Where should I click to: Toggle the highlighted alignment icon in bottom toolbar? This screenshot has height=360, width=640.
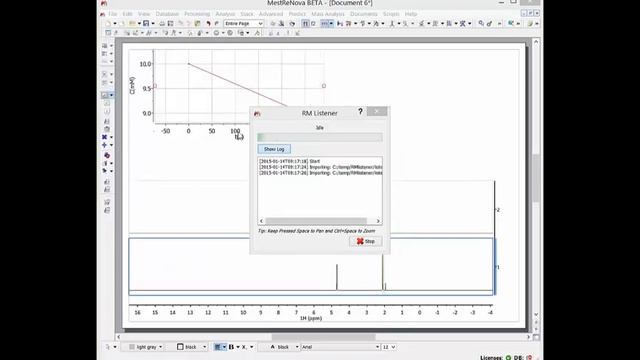(218, 347)
